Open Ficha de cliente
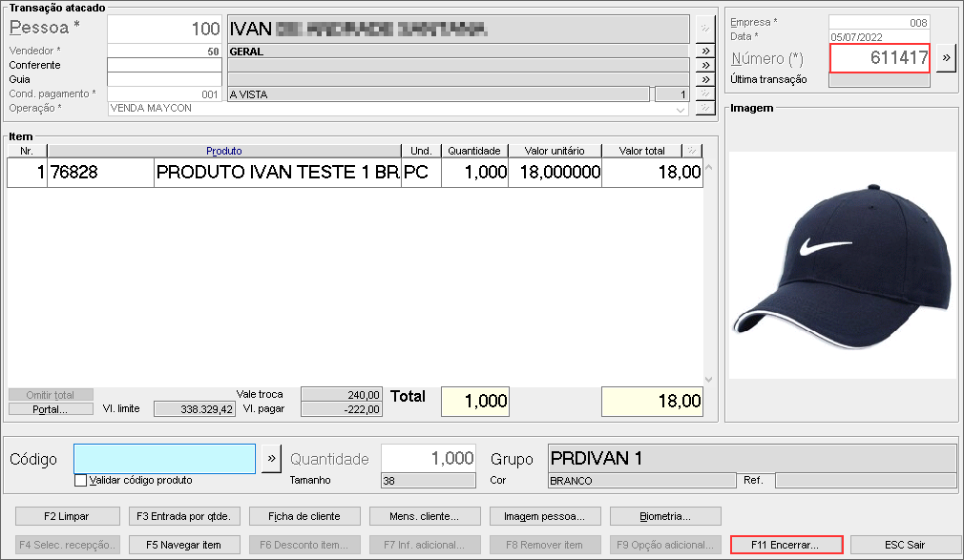Viewport: 964px width, 560px height. pos(304,516)
